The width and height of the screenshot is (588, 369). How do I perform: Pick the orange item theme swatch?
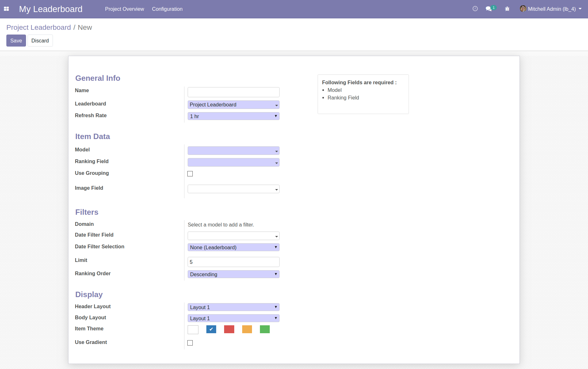click(x=247, y=329)
